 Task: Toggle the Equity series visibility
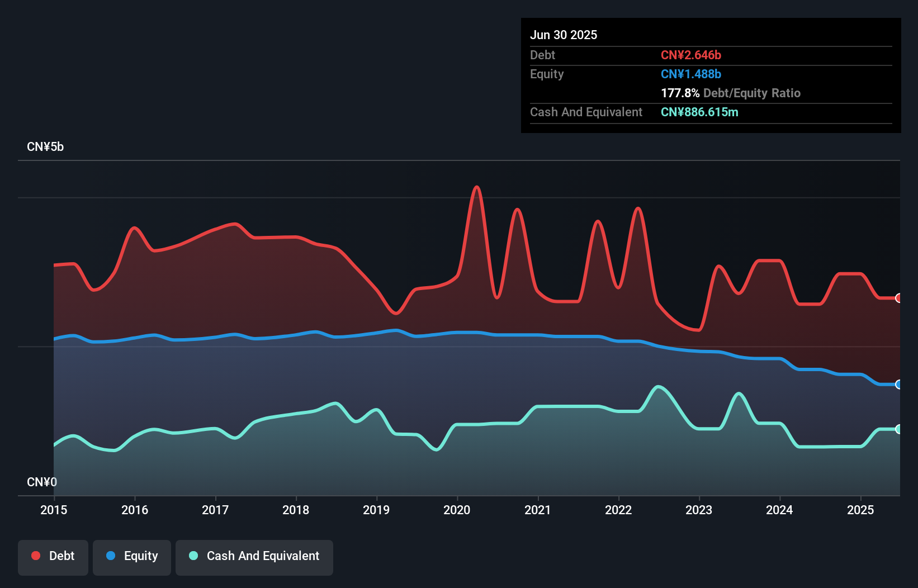pyautogui.click(x=131, y=556)
